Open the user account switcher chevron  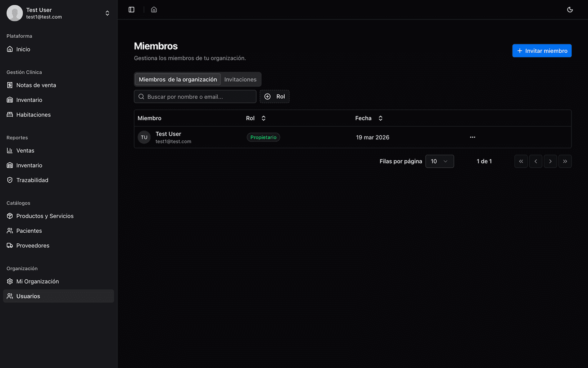pyautogui.click(x=107, y=13)
